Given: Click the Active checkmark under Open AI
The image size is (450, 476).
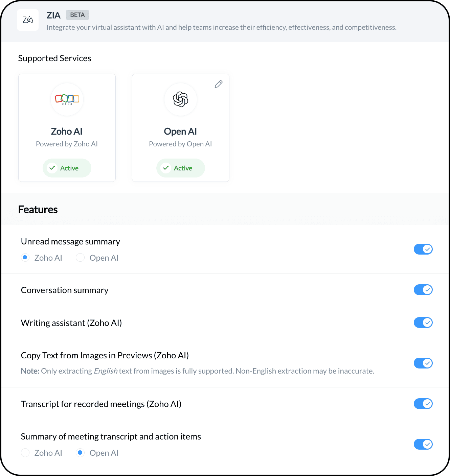Looking at the screenshot, I should coord(166,168).
